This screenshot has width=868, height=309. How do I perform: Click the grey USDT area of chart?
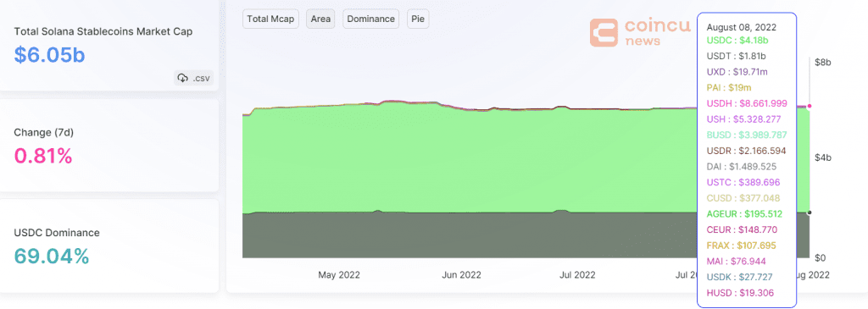tap(470, 235)
